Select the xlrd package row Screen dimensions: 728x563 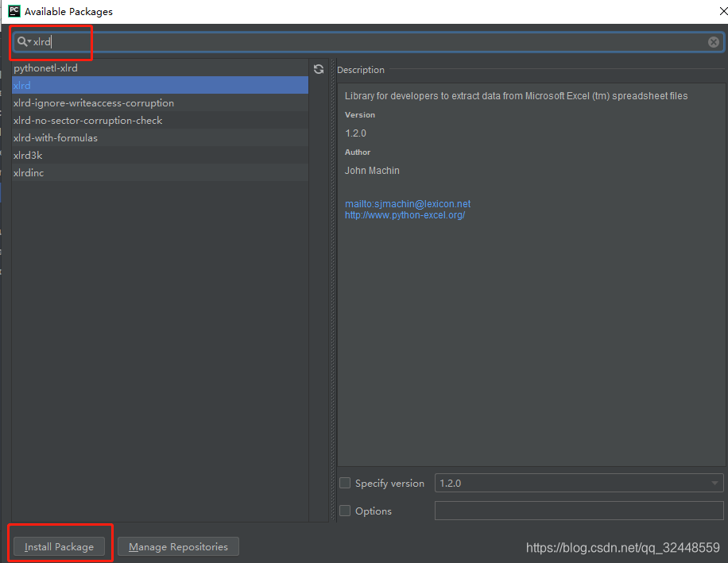[160, 85]
